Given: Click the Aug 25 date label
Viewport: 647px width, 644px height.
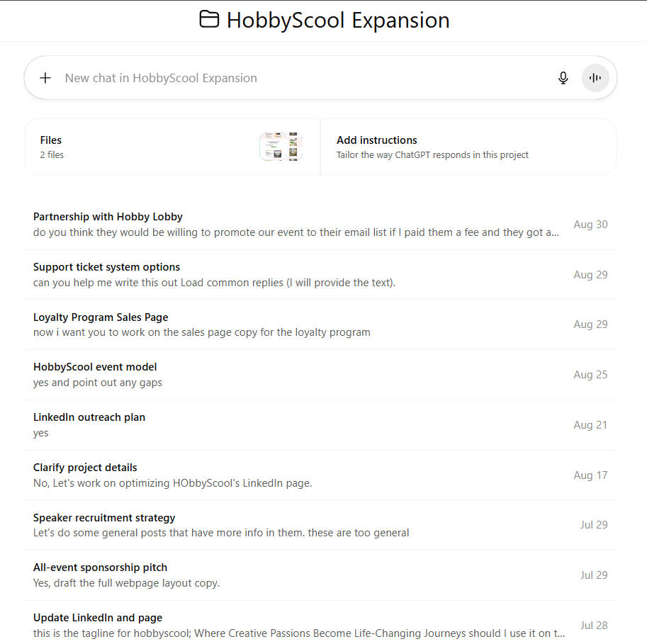Looking at the screenshot, I should pos(590,375).
